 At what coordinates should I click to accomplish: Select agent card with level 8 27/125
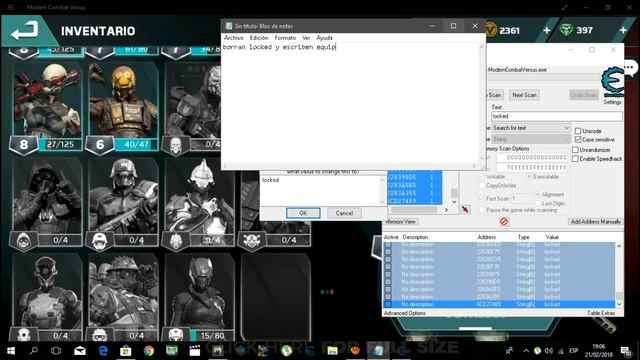[47, 107]
